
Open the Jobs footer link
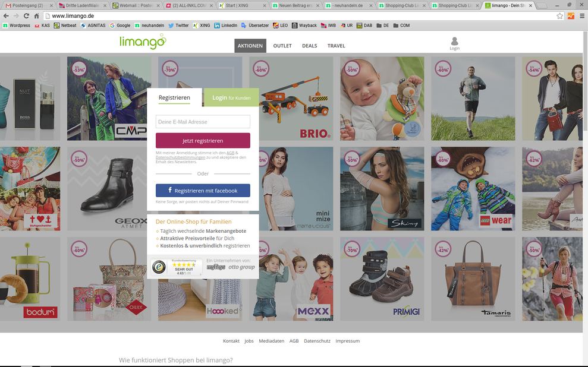249,341
